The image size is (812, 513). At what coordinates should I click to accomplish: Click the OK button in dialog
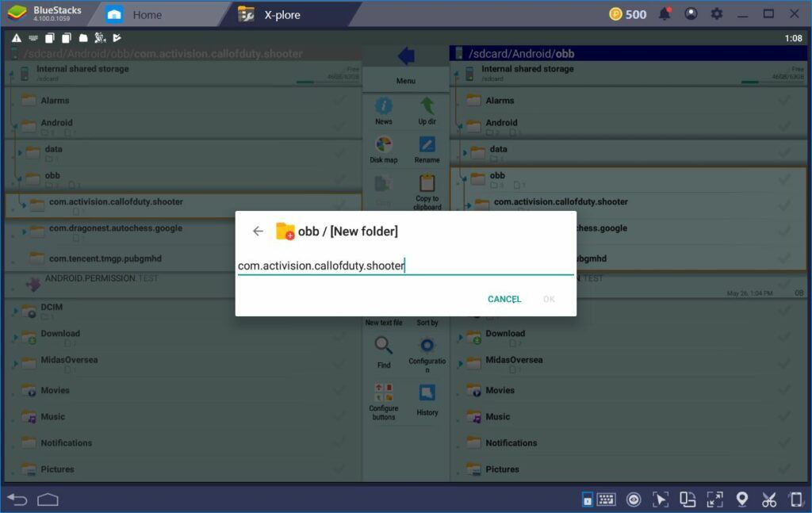pyautogui.click(x=549, y=299)
